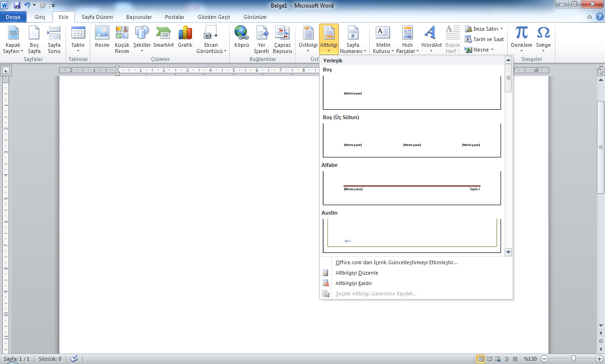Select the Boş footer thumbnail
Image resolution: width=605 pixels, height=364 pixels.
click(412, 92)
